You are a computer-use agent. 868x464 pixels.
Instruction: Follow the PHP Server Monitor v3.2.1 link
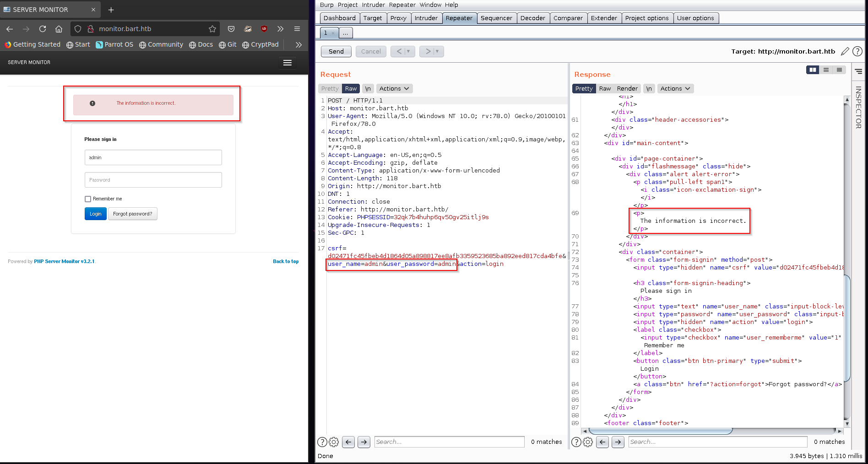(64, 262)
